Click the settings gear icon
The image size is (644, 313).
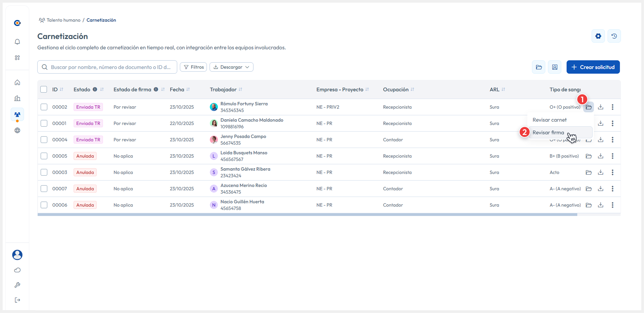tap(598, 36)
